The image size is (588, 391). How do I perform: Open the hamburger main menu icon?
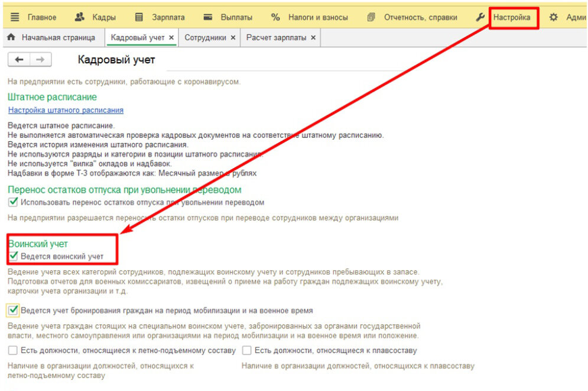tap(15, 17)
